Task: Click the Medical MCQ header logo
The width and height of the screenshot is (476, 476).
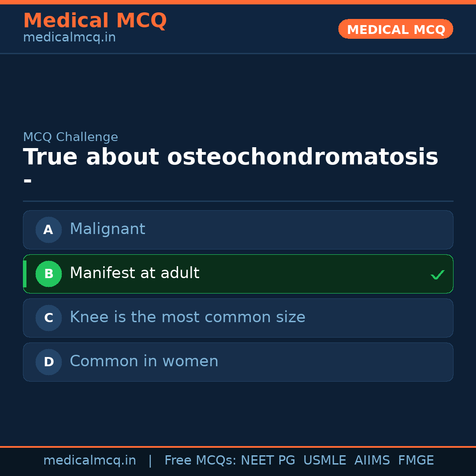Action: [x=95, y=20]
